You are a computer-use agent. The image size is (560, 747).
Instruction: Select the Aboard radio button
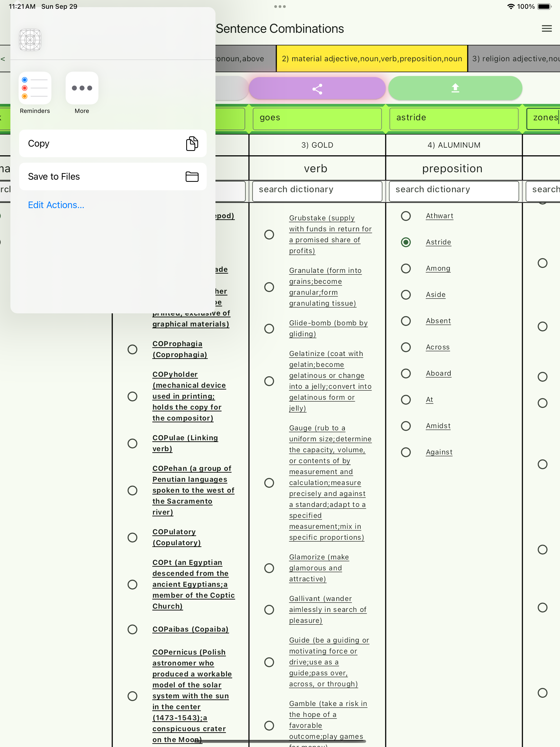[406, 373]
